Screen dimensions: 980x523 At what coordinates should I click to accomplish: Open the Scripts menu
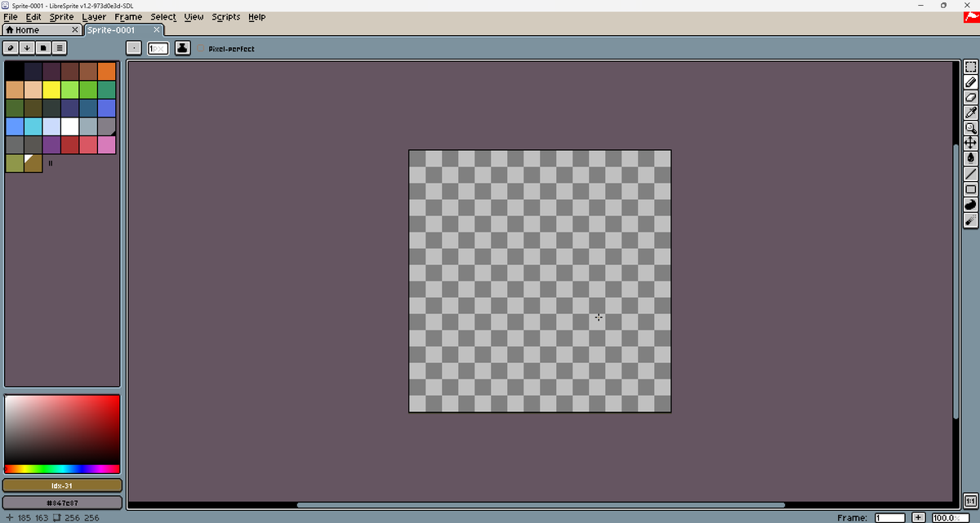point(226,16)
